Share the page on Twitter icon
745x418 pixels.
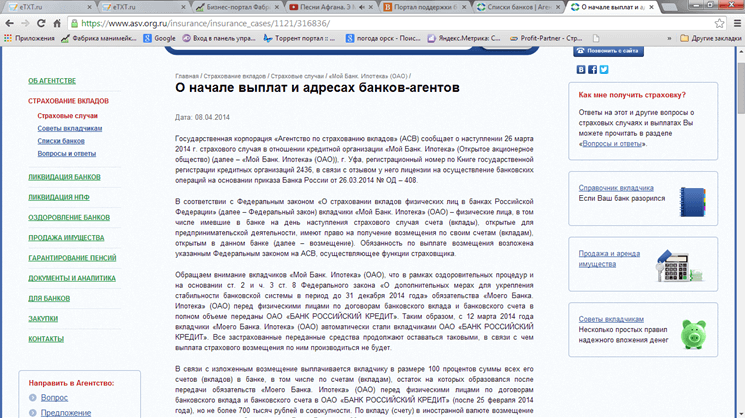(604, 69)
